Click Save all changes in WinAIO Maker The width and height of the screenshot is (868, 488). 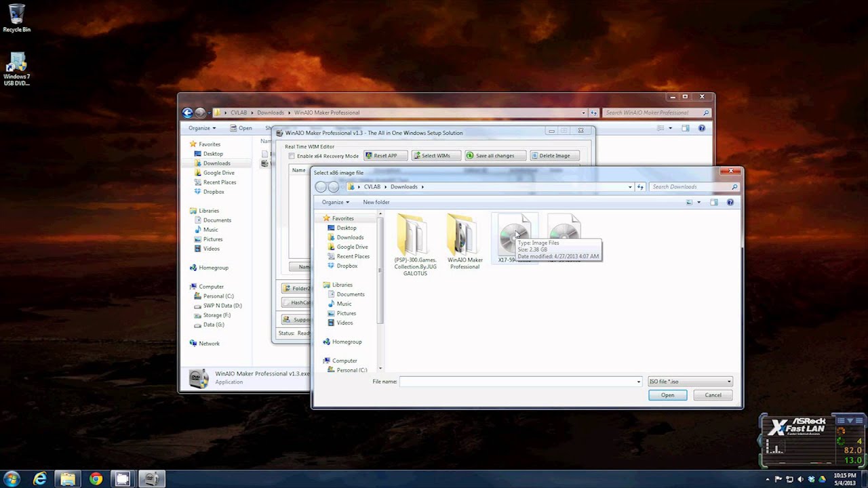(x=494, y=155)
